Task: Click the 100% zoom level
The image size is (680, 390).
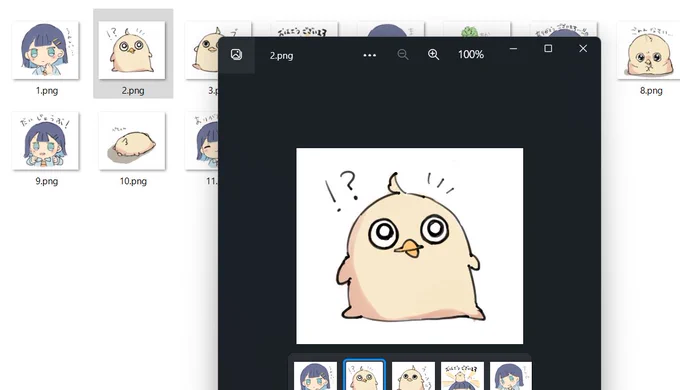Action: tap(471, 55)
